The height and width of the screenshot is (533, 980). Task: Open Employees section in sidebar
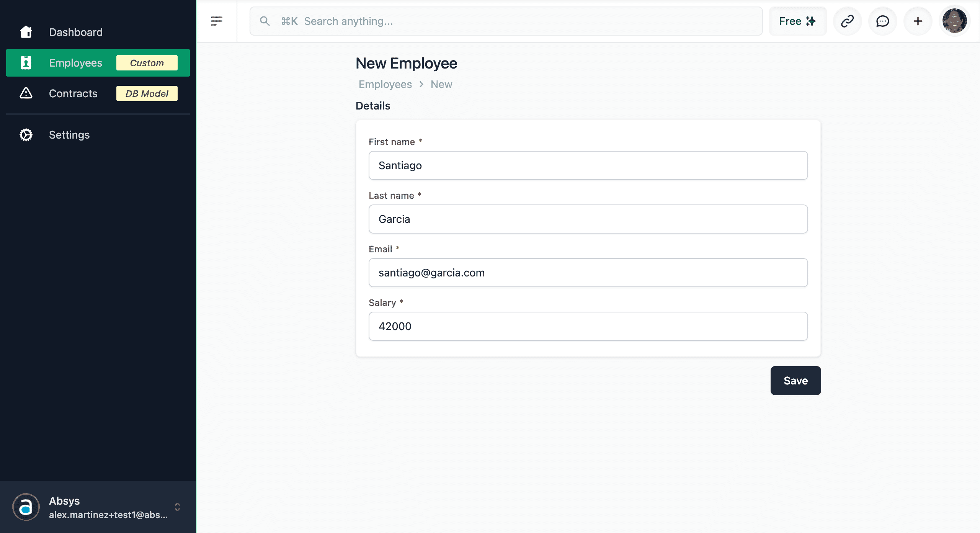tap(76, 62)
